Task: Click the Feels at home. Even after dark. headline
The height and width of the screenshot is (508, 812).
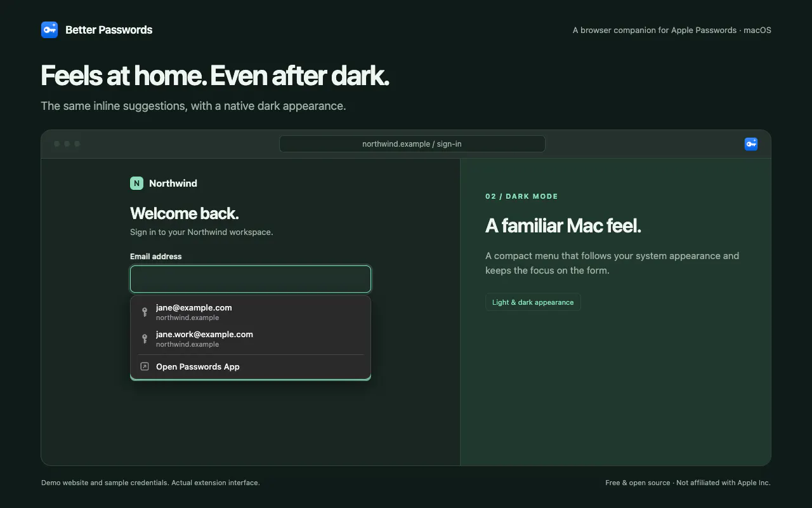Action: [215, 76]
